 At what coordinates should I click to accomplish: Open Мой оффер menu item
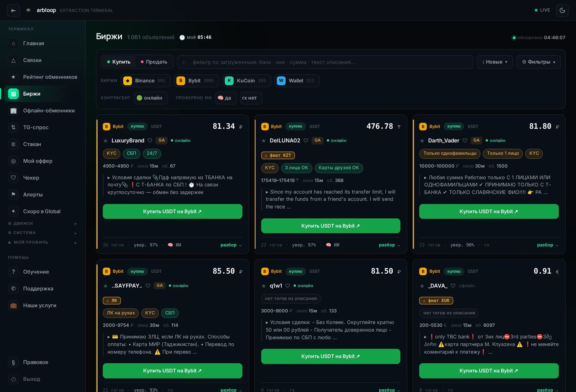43,161
